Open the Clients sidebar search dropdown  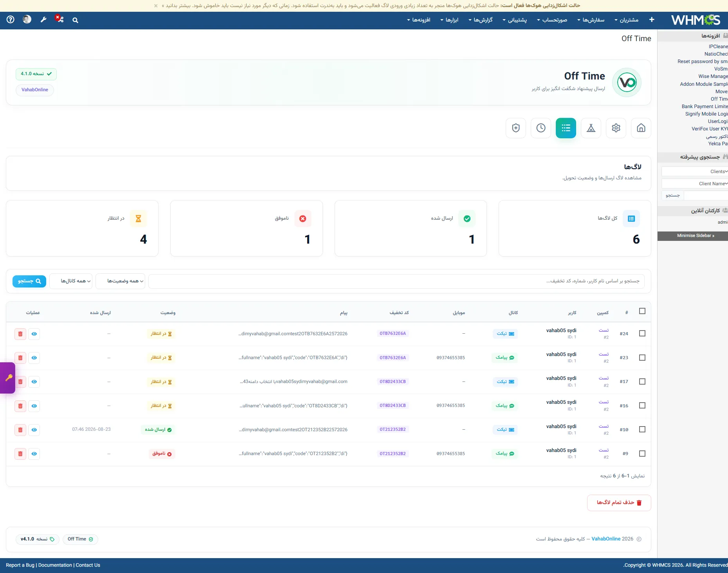coord(695,172)
